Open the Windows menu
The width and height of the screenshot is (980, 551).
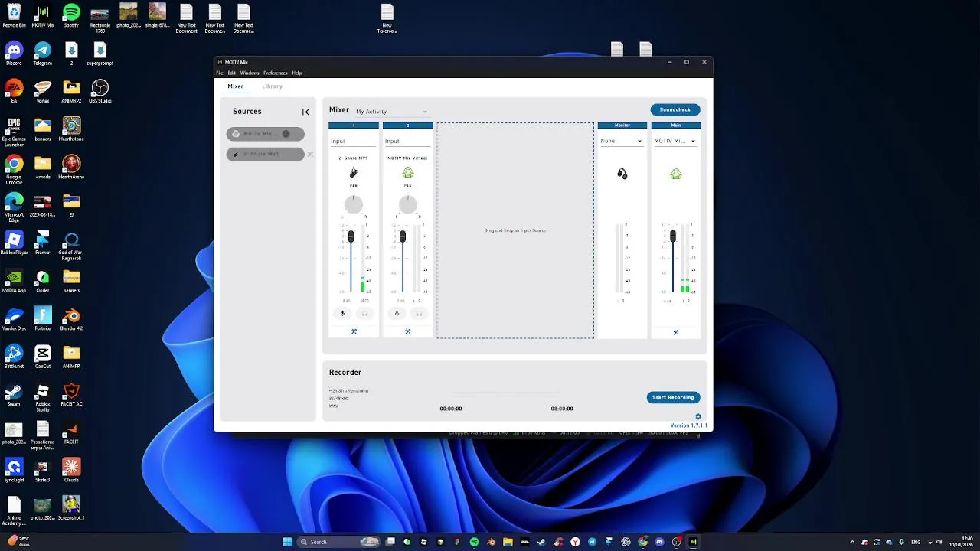pos(250,73)
